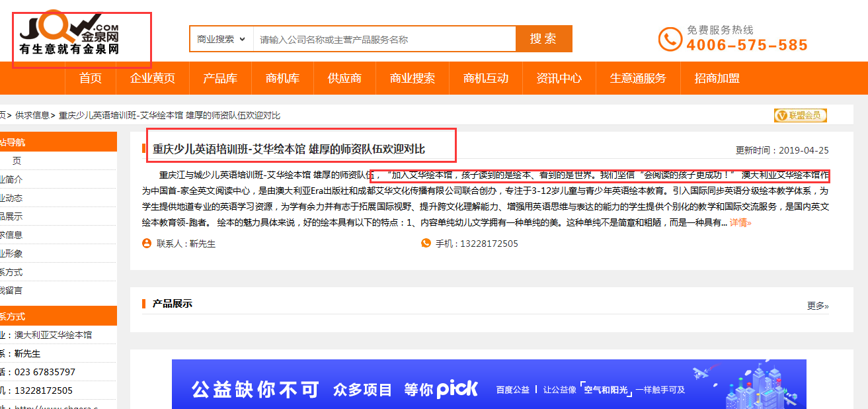
Task: Open the sidebar 求信息 item
Action: [11, 235]
